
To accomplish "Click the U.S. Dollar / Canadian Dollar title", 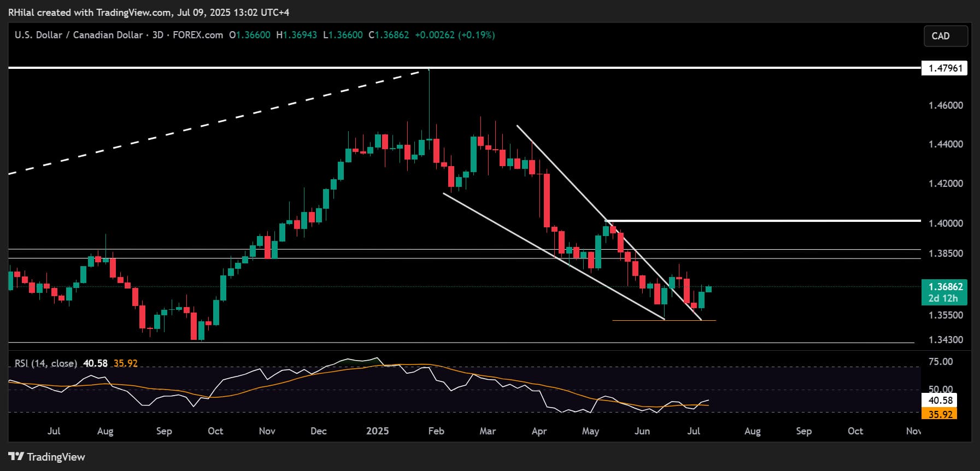I will coord(78,35).
